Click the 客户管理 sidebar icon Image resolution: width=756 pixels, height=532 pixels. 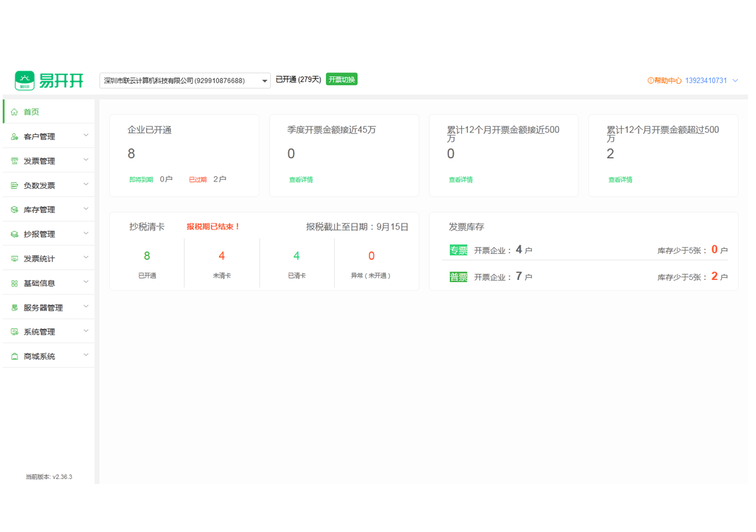(x=15, y=137)
